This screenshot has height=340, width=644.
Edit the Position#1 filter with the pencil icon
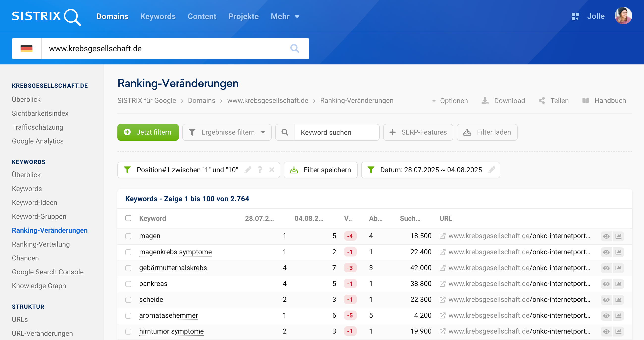click(x=248, y=170)
